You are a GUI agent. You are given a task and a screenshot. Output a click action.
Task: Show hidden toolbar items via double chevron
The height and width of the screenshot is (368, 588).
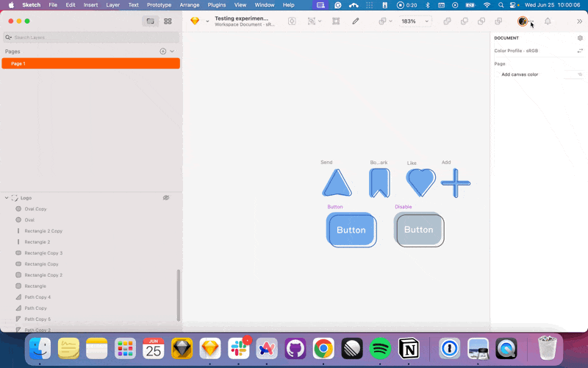pos(579,21)
